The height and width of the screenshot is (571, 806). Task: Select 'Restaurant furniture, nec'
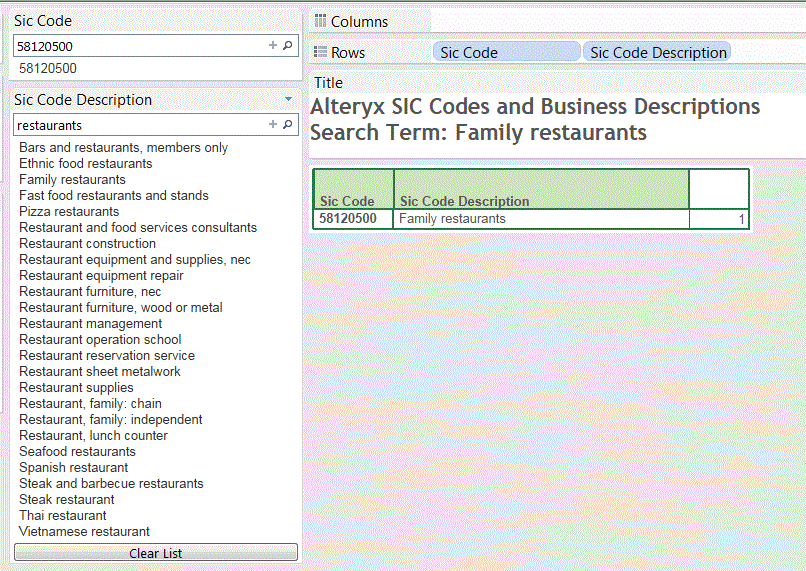point(90,291)
